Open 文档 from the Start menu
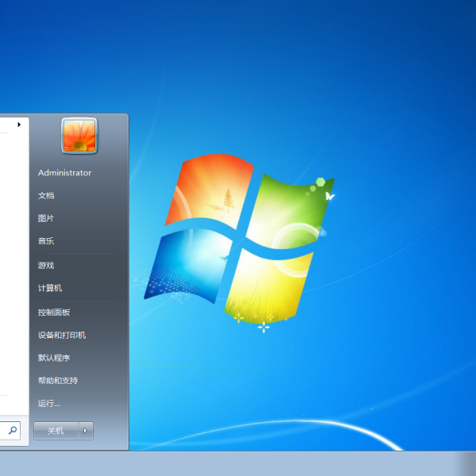This screenshot has width=476, height=476. coord(46,195)
